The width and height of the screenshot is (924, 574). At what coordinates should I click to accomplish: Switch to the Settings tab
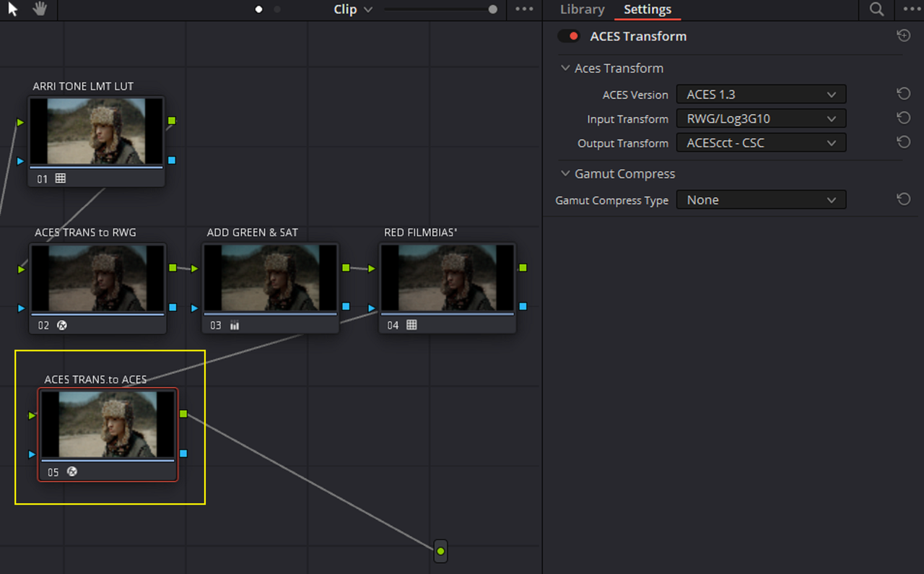(x=648, y=9)
